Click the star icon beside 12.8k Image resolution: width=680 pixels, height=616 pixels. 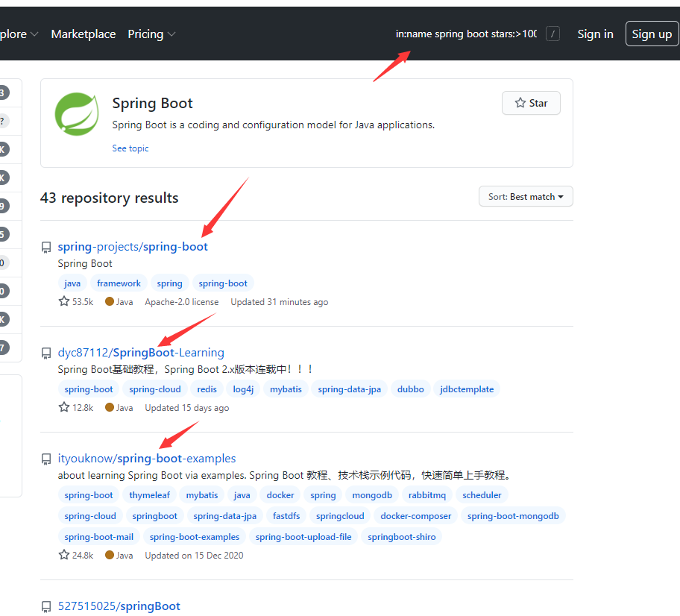click(64, 407)
